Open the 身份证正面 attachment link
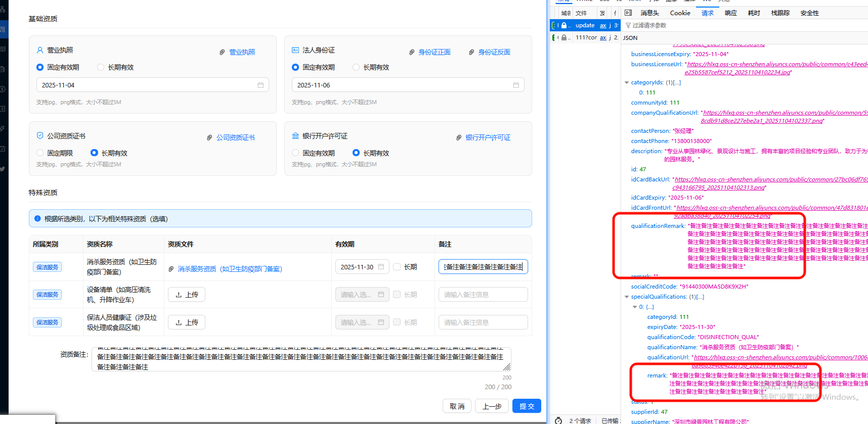 point(434,52)
